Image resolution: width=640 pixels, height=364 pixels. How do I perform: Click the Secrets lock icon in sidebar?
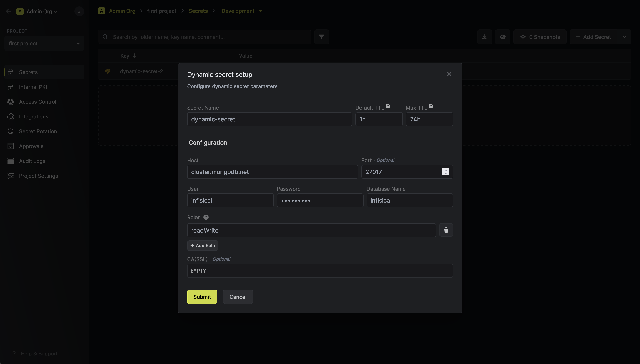(x=11, y=72)
